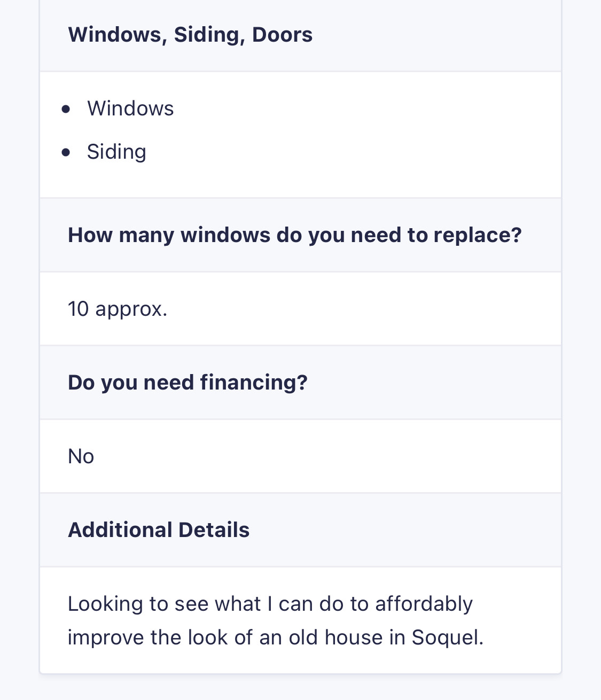Screen dimensions: 601x700
Task: Click the word "Details" in the last heading
Action: click(x=214, y=530)
